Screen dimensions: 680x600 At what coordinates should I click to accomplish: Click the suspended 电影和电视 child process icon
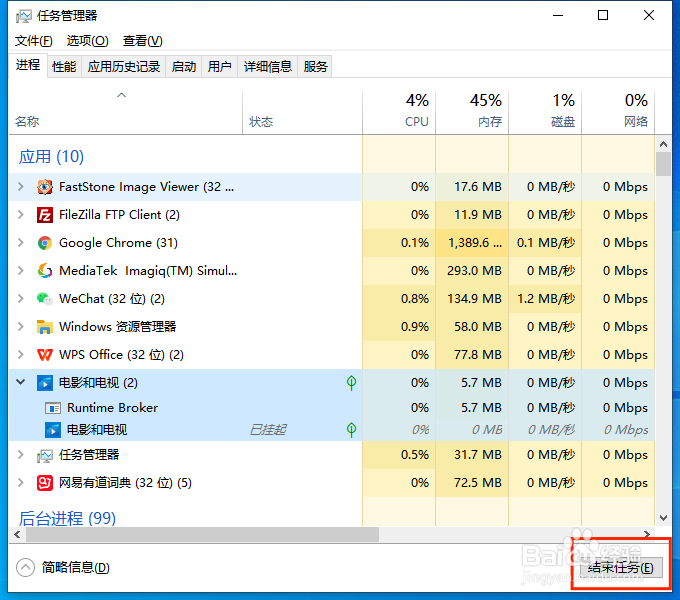tap(53, 430)
